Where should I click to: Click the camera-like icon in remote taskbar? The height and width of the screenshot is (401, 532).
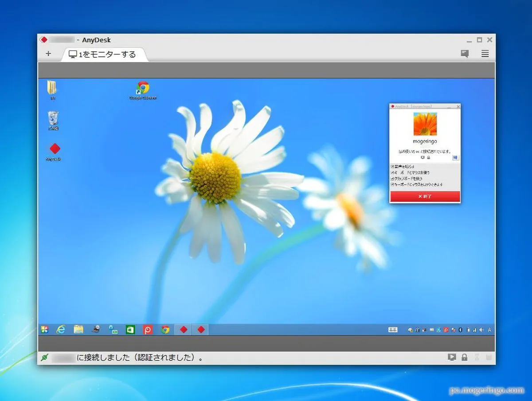[x=96, y=329]
